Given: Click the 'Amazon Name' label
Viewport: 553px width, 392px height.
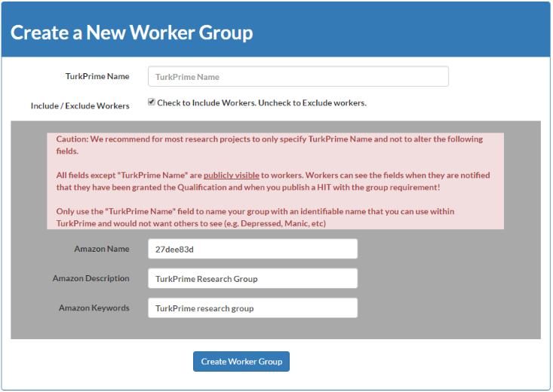Looking at the screenshot, I should tap(102, 249).
